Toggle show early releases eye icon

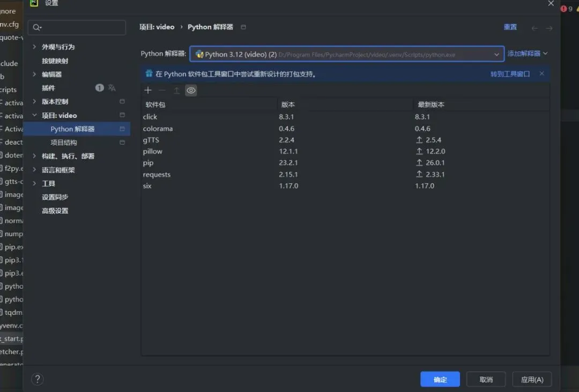pos(191,91)
